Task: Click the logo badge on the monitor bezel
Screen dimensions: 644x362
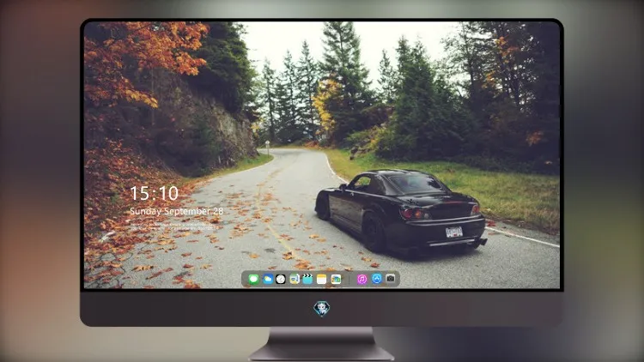Action: coord(322,309)
